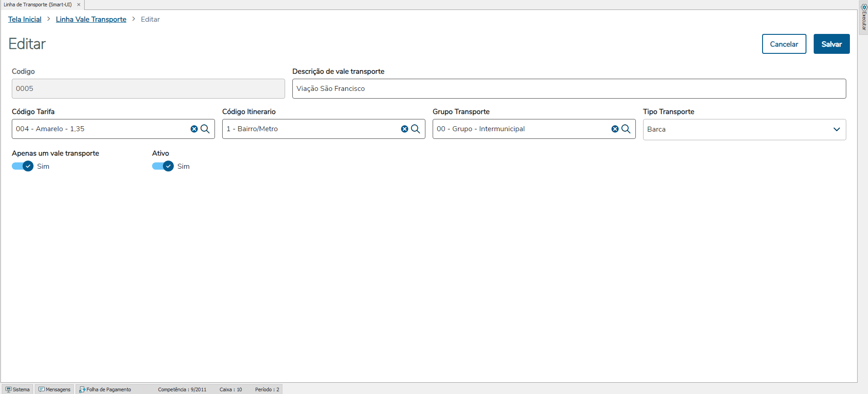
Task: Go to Tela Inicial breadcrumb link
Action: point(25,19)
